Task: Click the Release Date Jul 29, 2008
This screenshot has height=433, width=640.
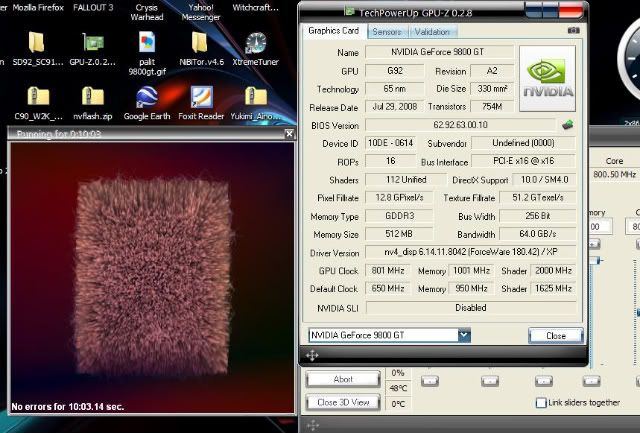Action: click(x=394, y=107)
